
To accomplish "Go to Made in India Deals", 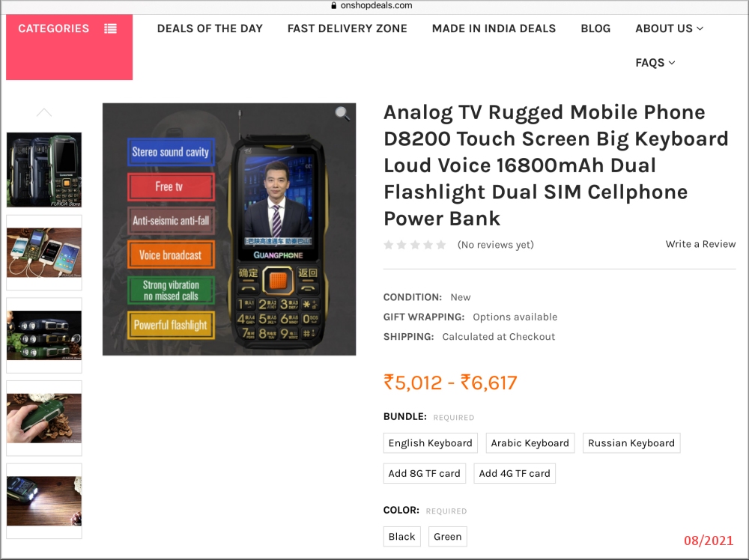I will (494, 28).
